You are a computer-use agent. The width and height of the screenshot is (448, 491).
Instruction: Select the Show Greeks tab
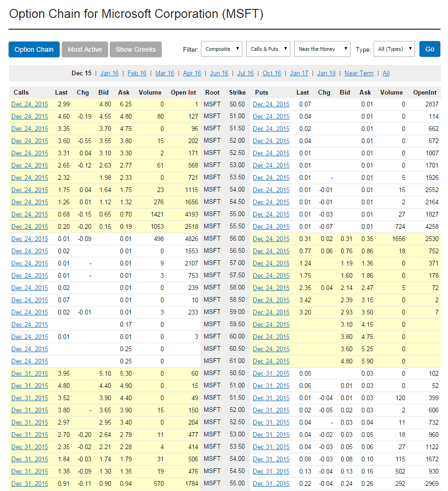136,49
